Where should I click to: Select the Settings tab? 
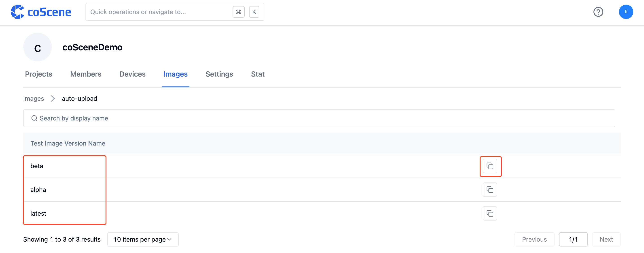click(x=219, y=74)
